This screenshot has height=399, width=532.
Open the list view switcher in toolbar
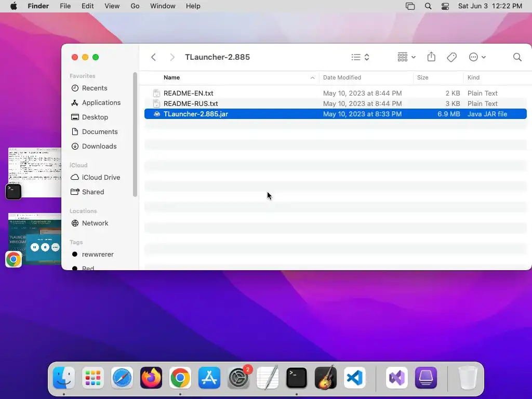[360, 57]
